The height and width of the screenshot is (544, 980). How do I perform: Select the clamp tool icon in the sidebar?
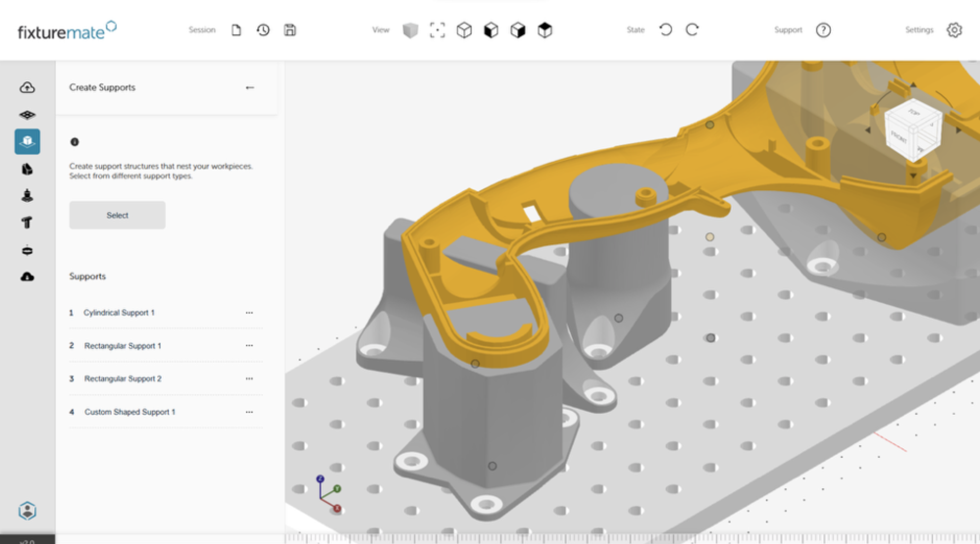click(x=27, y=169)
